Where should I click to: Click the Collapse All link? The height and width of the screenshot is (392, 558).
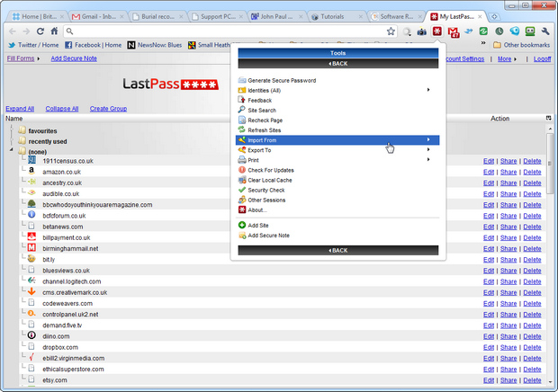[x=62, y=109]
